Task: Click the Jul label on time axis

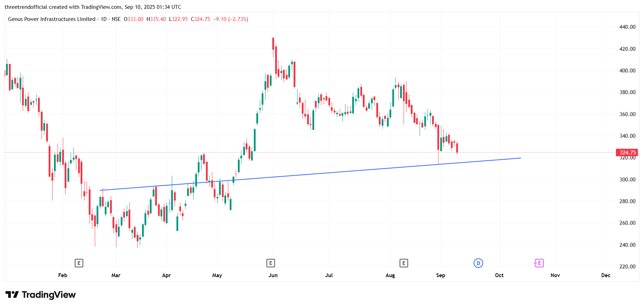Action: 329,275
